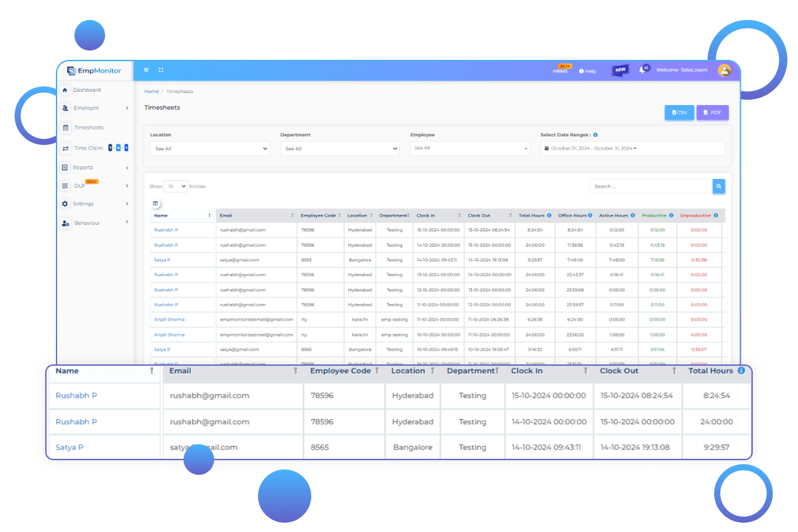
Task: Open the October 2024 date range picker
Action: coord(632,148)
